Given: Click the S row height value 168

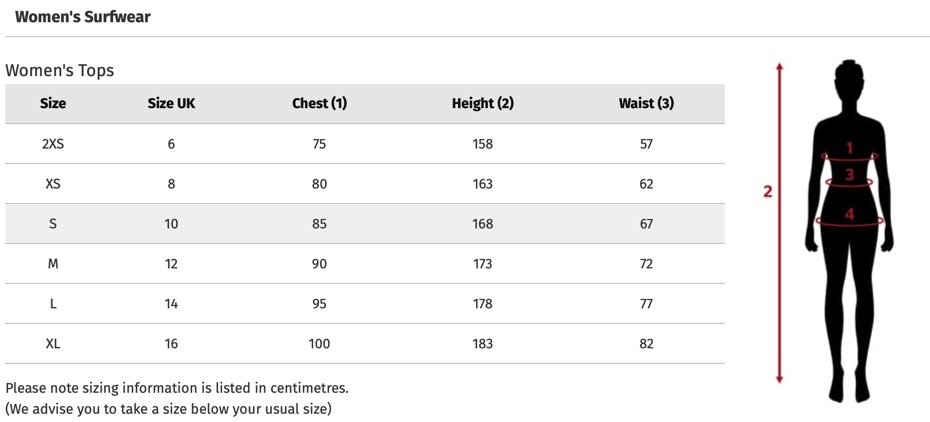Looking at the screenshot, I should (x=483, y=224).
